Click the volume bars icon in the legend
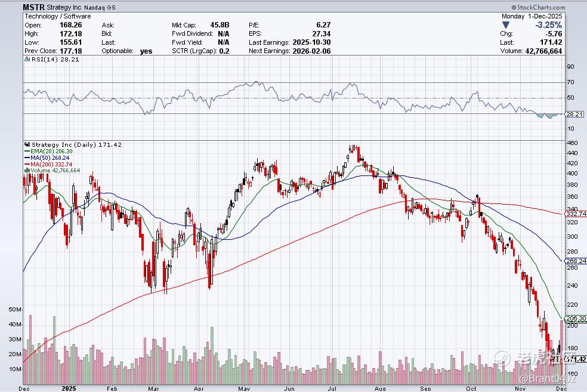Screen dimensions: 587x392 click(27, 171)
